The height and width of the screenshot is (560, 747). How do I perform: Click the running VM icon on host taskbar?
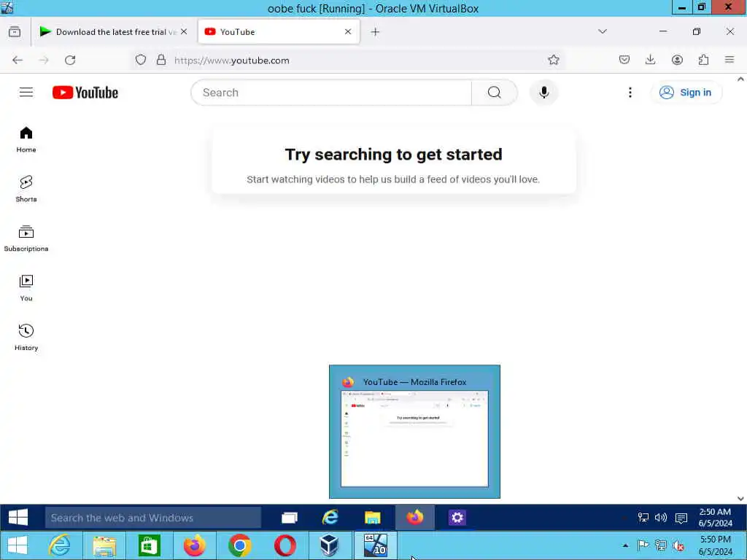[x=375, y=545]
